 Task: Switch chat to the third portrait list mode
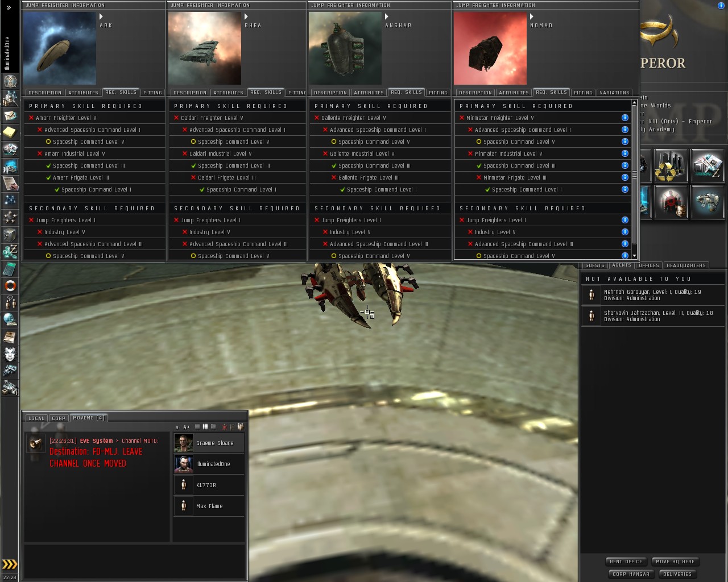pyautogui.click(x=213, y=427)
